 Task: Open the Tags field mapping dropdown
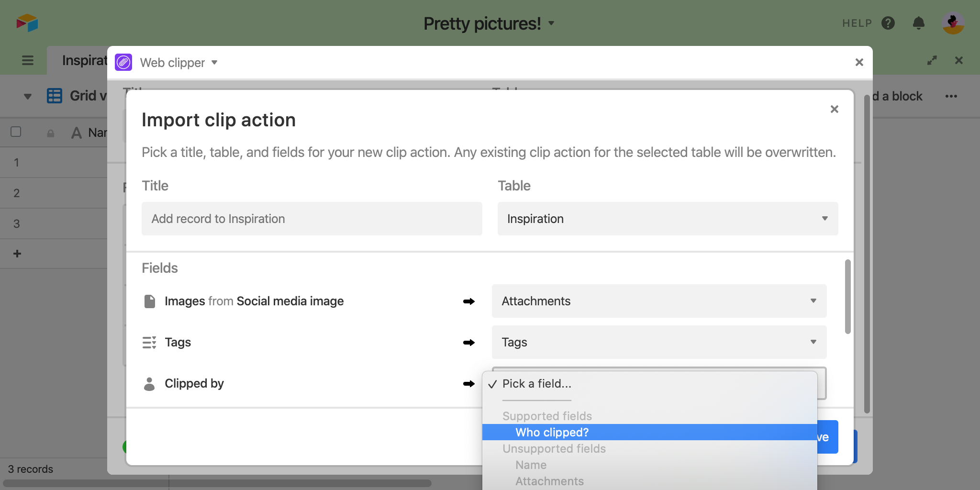point(659,342)
